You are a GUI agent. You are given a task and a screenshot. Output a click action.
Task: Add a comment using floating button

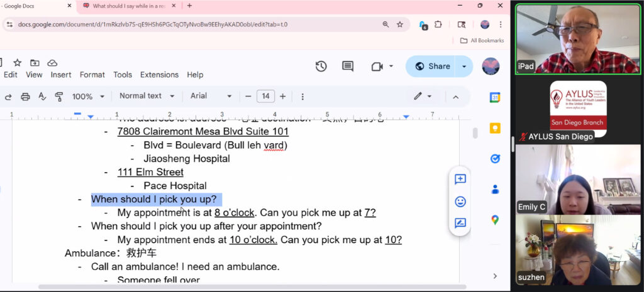coord(460,180)
